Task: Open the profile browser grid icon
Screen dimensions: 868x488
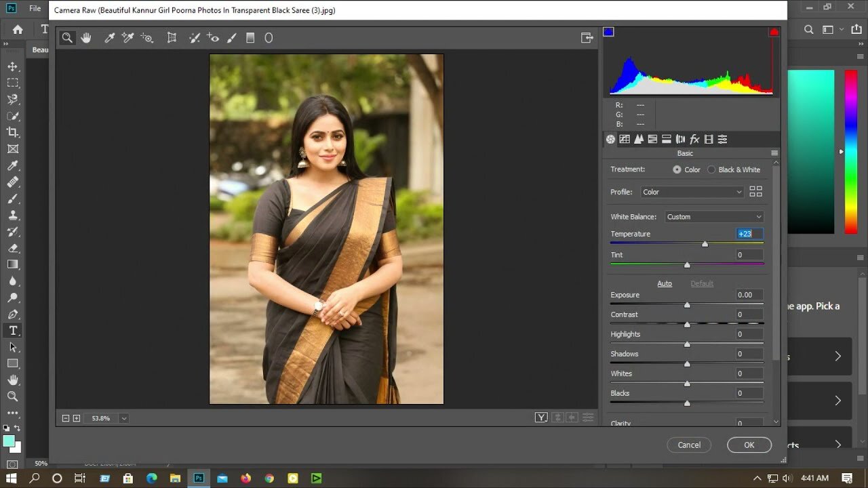Action: click(x=755, y=192)
